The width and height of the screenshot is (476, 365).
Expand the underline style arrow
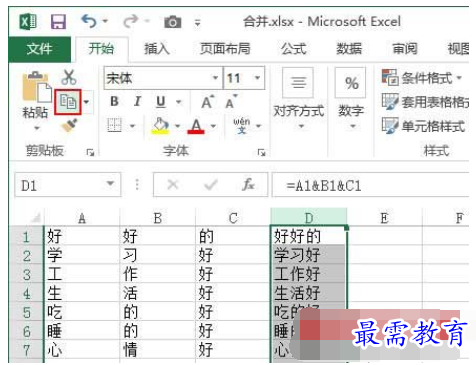(x=179, y=102)
